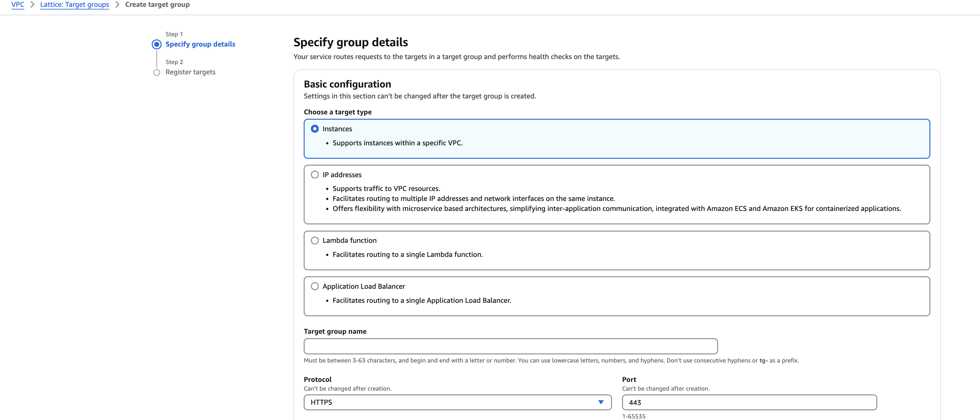
Task: Go to the VPC breadcrumb link
Action: (x=17, y=5)
